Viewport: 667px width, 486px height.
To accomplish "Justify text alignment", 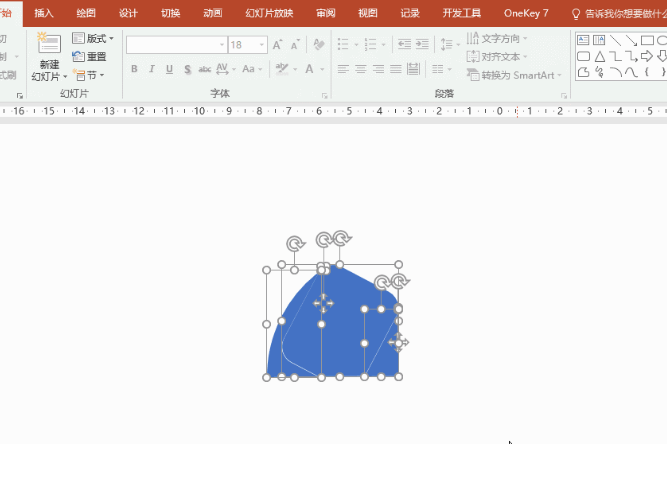I will [396, 69].
